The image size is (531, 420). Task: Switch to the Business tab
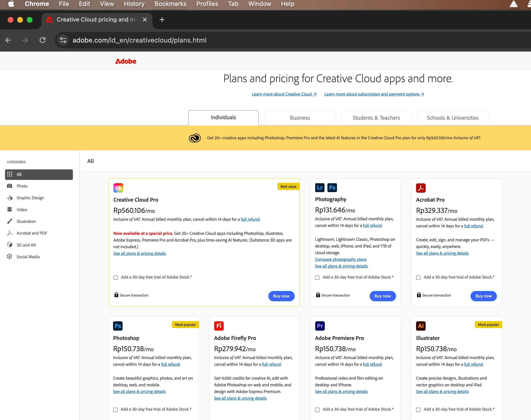point(300,118)
